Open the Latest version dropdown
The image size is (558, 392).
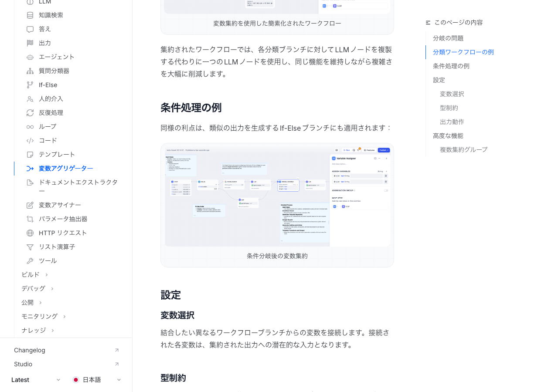[x=36, y=380]
